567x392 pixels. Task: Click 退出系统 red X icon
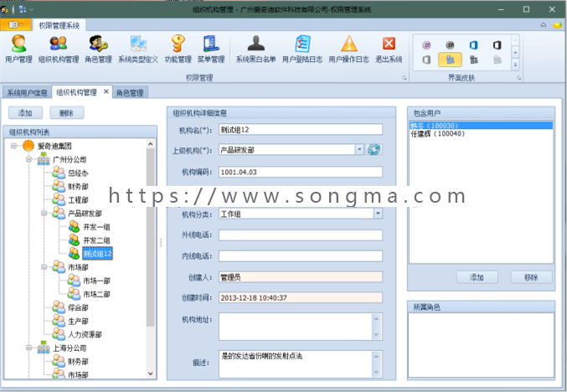click(x=389, y=49)
